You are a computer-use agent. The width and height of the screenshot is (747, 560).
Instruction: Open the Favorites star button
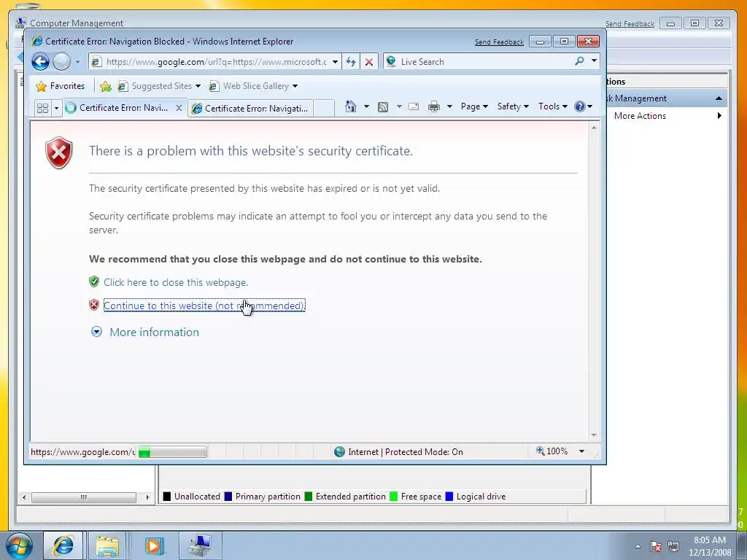tap(60, 86)
